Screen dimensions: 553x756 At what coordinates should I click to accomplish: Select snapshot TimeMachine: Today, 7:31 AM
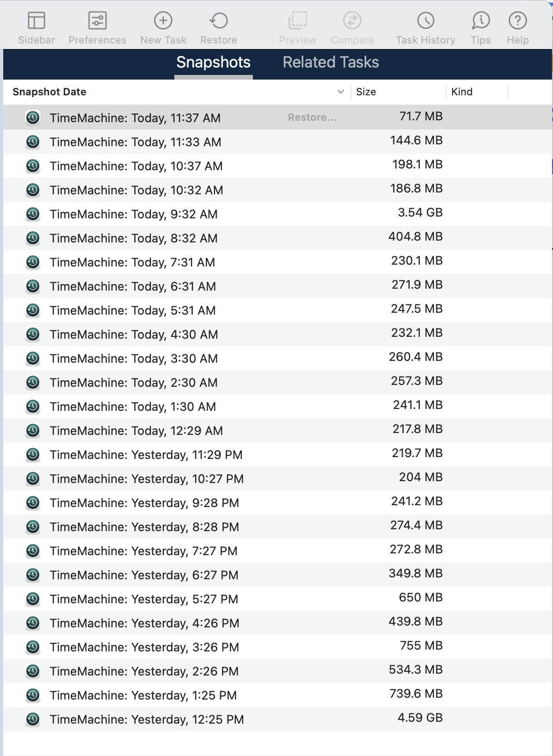[x=278, y=262]
